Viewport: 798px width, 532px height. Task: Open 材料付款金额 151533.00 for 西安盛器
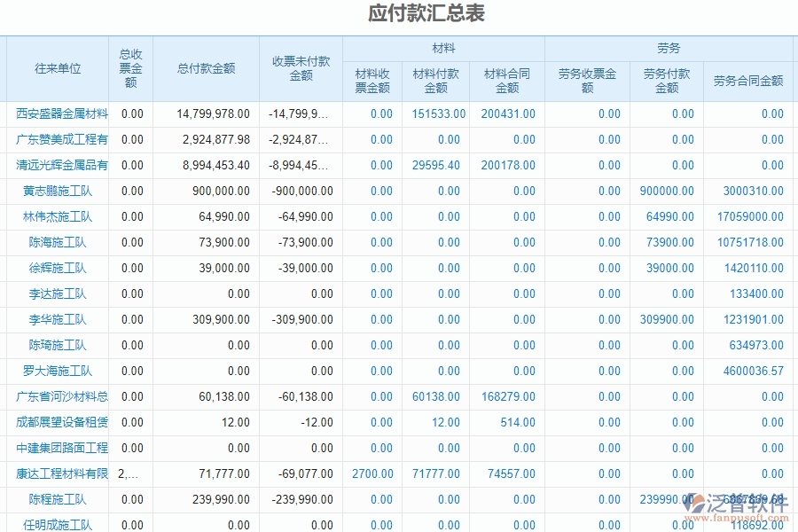click(434, 113)
